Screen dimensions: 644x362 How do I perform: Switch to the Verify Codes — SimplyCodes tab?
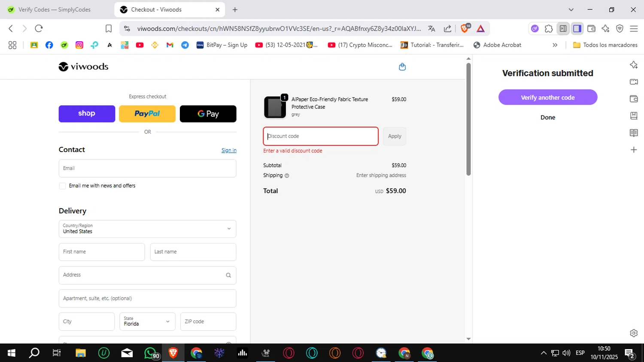coord(55,9)
